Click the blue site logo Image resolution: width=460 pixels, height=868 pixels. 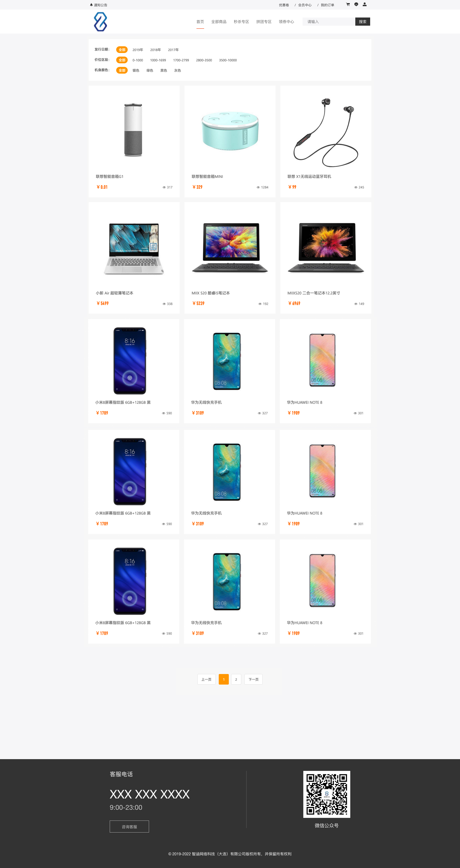coord(100,22)
